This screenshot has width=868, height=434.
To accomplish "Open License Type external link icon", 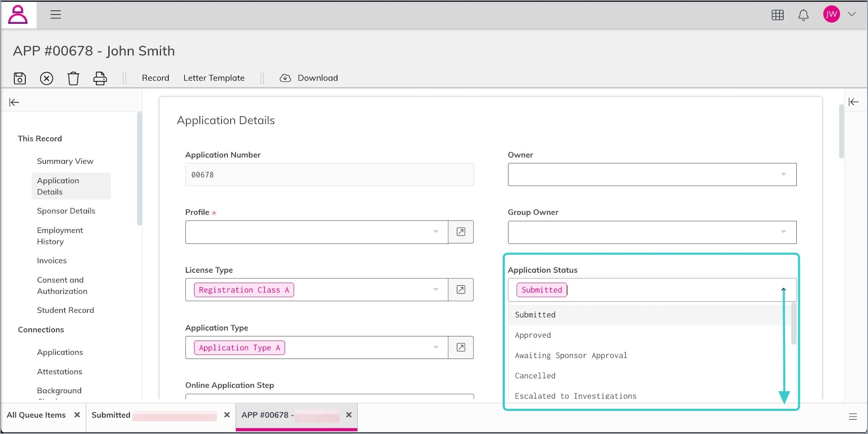I will point(461,289).
